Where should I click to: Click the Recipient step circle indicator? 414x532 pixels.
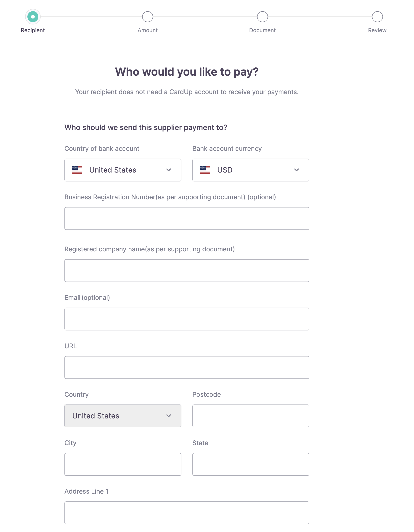tap(33, 17)
